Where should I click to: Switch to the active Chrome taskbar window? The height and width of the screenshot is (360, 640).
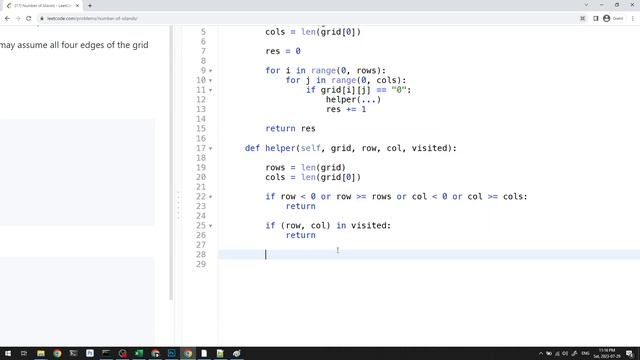click(188, 353)
